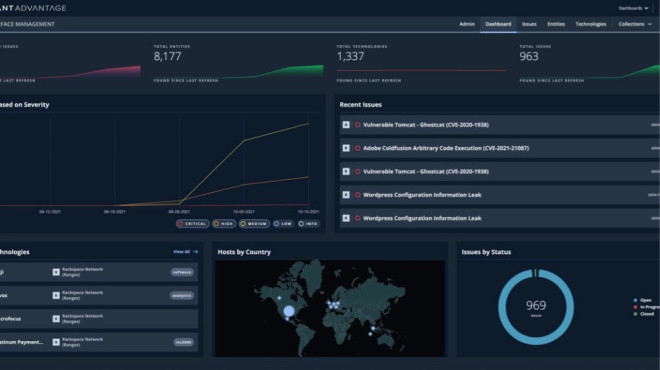
Task: Click Rackspace Network icon in the first technology row
Action: point(56,272)
